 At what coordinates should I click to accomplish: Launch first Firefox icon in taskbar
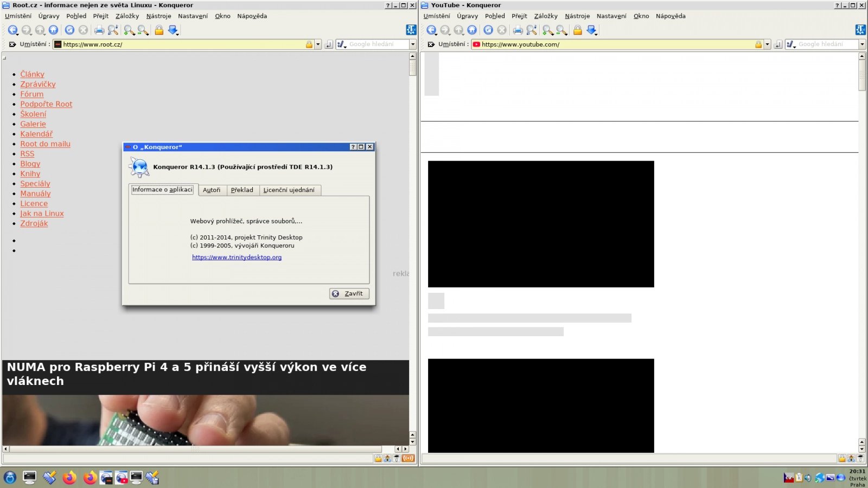click(69, 477)
